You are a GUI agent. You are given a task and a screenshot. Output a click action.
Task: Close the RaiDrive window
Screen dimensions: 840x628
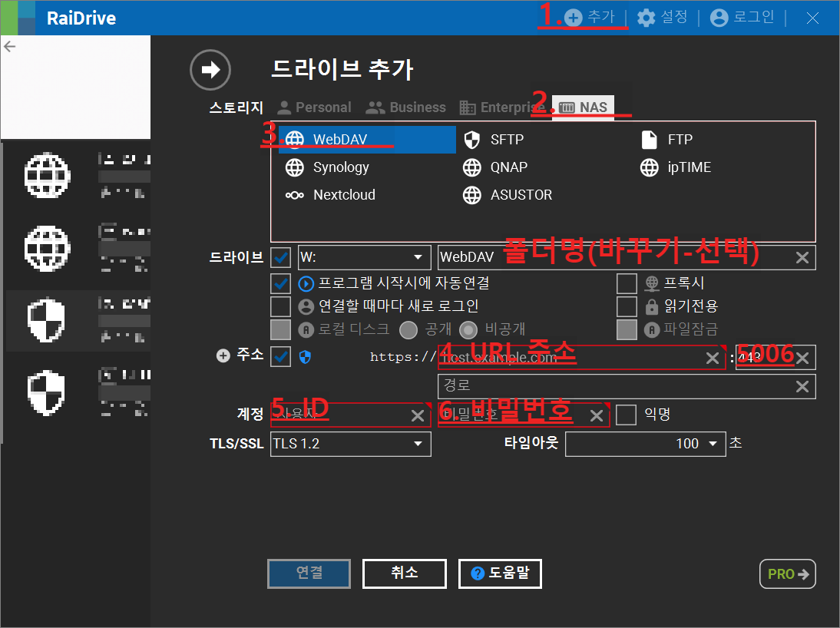point(812,18)
